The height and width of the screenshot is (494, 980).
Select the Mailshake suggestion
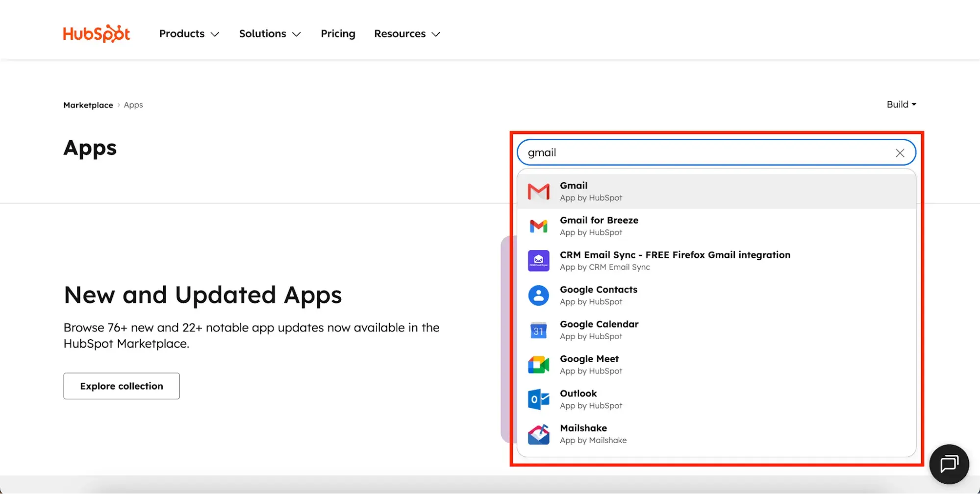(716, 434)
